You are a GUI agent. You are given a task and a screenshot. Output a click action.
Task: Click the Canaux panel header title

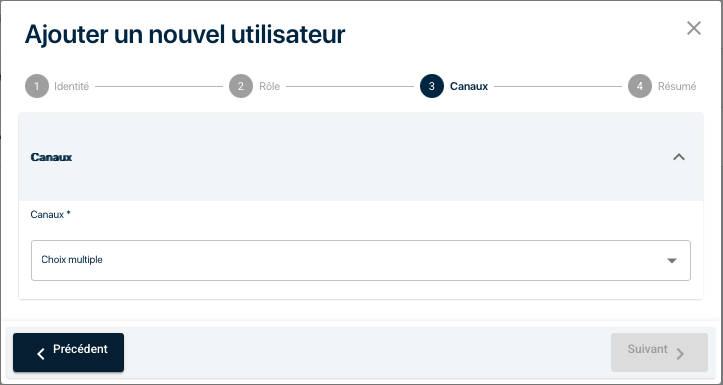51,157
